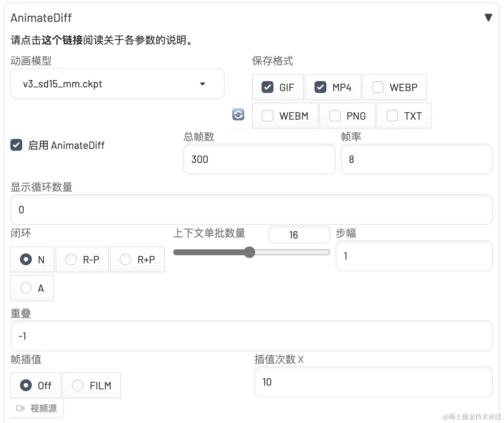Collapse the AnimateDiff panel triangle
This screenshot has width=504, height=423.
click(x=488, y=17)
